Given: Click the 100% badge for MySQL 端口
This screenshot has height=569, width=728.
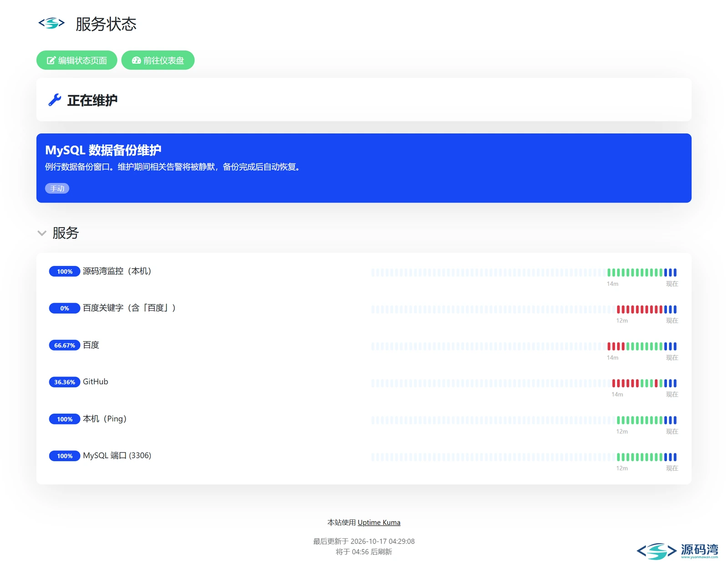Looking at the screenshot, I should coord(65,456).
